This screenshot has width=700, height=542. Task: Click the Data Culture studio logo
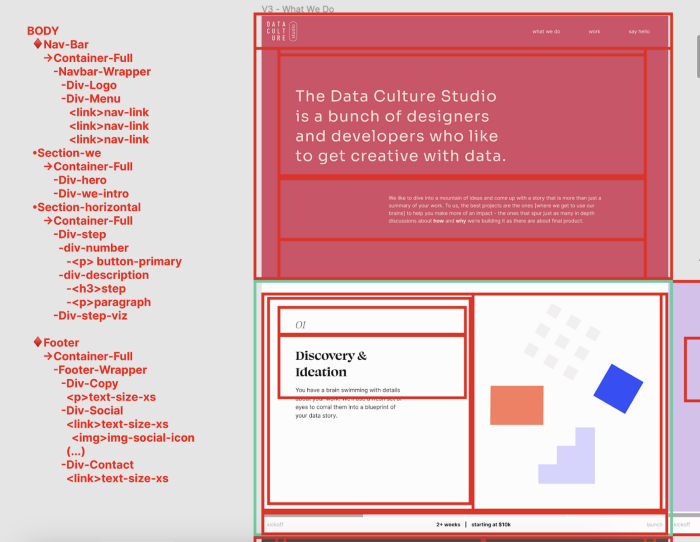282,31
